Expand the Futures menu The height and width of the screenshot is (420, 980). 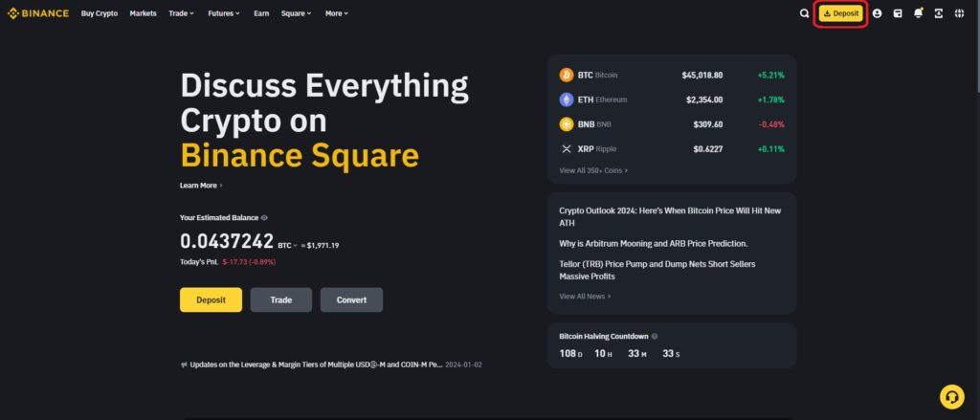(224, 13)
